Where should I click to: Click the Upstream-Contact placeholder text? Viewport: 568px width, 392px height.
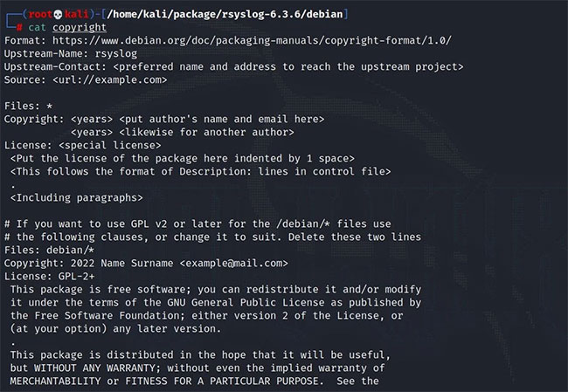[x=288, y=67]
